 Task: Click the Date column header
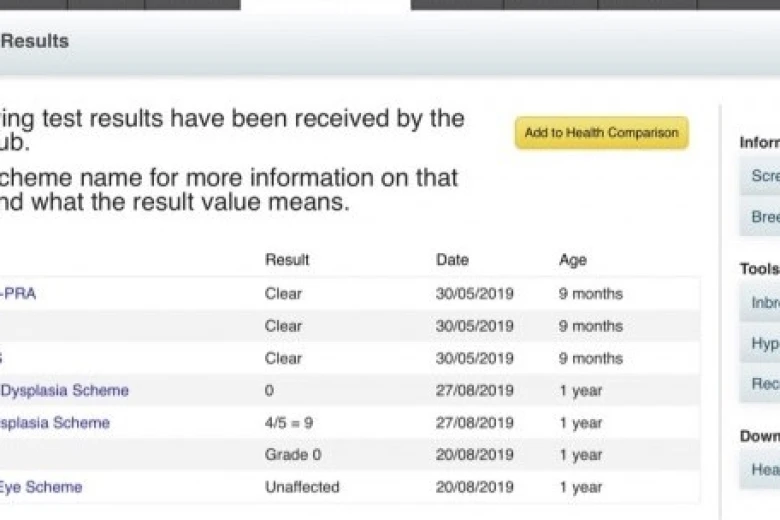[x=452, y=260]
